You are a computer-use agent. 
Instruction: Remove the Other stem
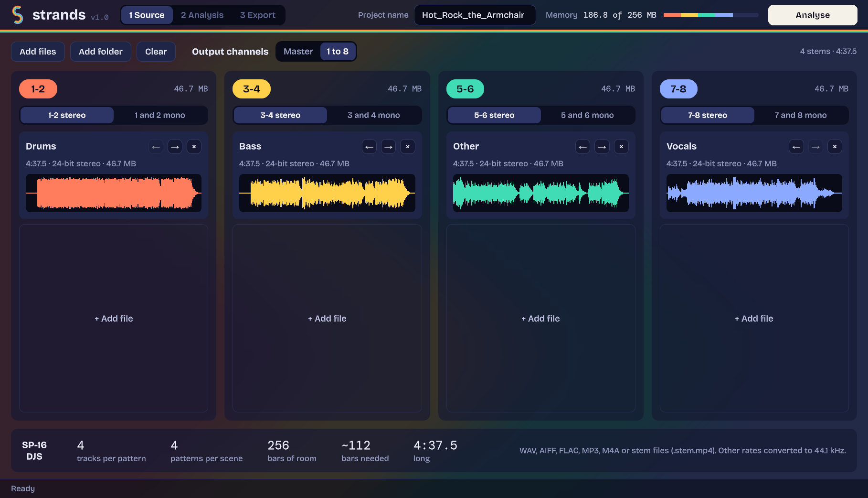[621, 147]
